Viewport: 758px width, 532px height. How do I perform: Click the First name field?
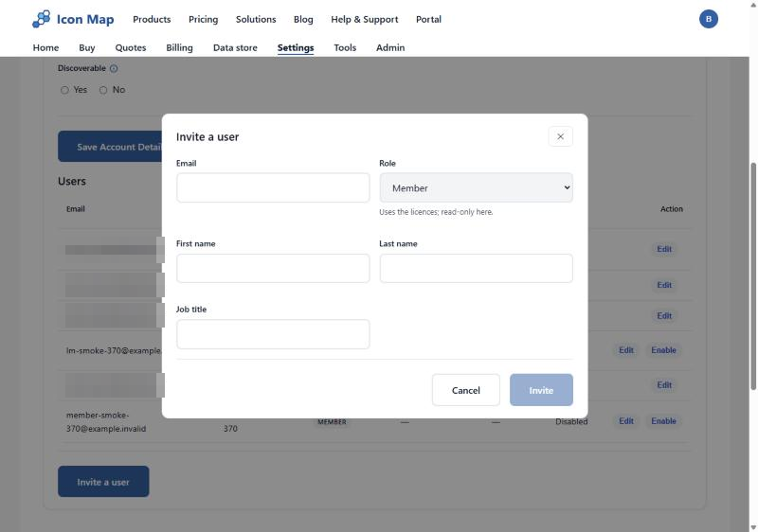click(273, 269)
